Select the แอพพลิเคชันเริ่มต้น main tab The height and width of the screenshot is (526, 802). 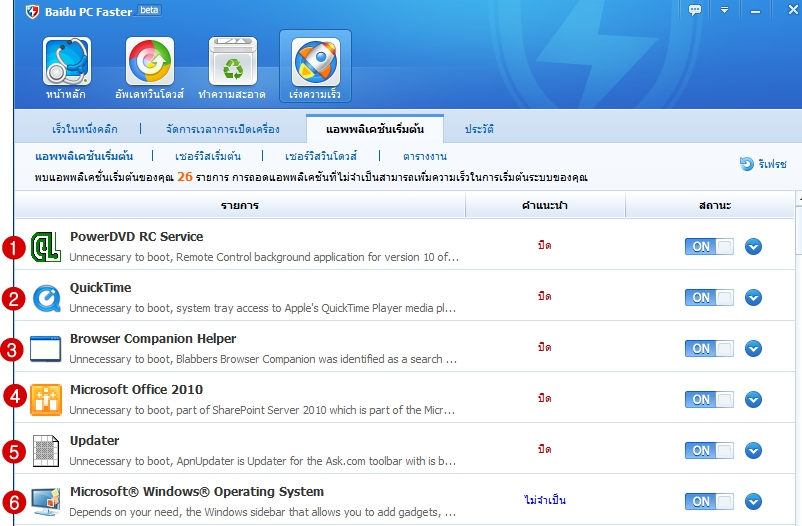point(375,129)
